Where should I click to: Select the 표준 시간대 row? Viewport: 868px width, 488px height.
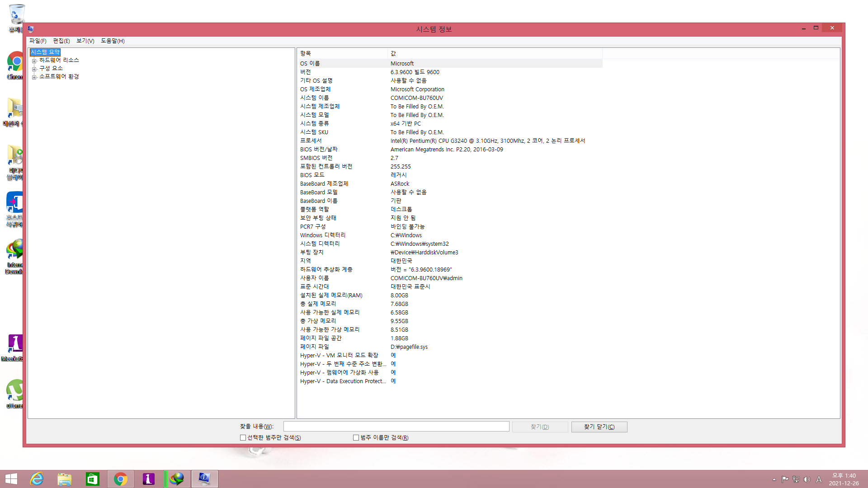(450, 287)
